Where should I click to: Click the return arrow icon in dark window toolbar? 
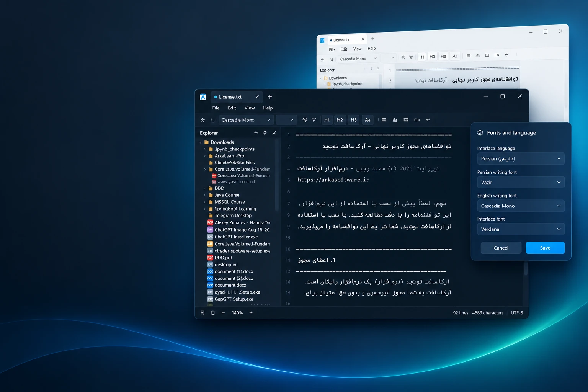428,120
